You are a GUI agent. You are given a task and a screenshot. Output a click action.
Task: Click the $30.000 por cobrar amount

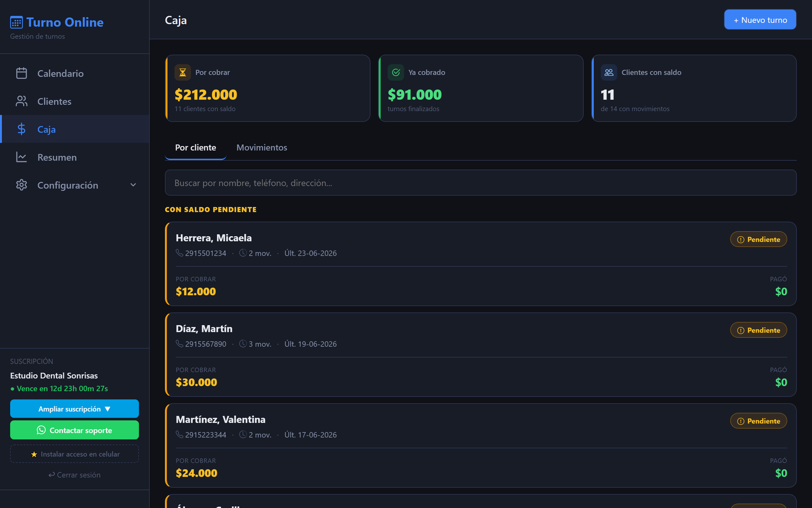(196, 383)
